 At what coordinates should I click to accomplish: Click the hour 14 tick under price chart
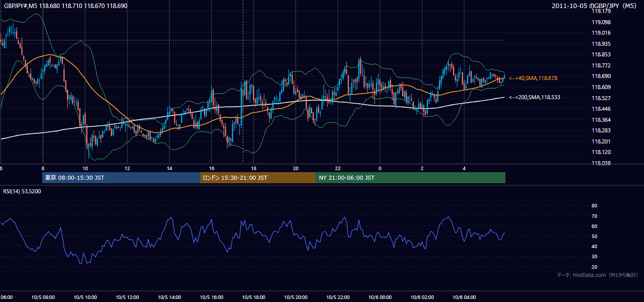169,168
